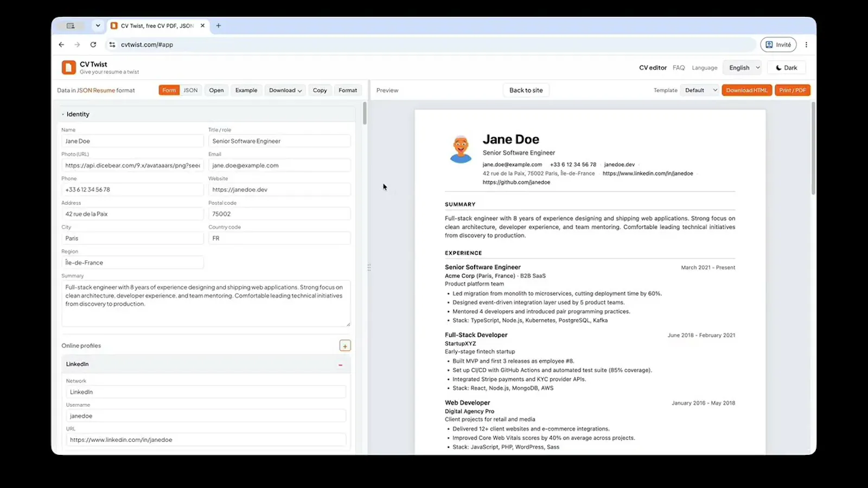The height and width of the screenshot is (488, 868).
Task: Click 'Senior Software Engineer' experience heading
Action: (482, 267)
